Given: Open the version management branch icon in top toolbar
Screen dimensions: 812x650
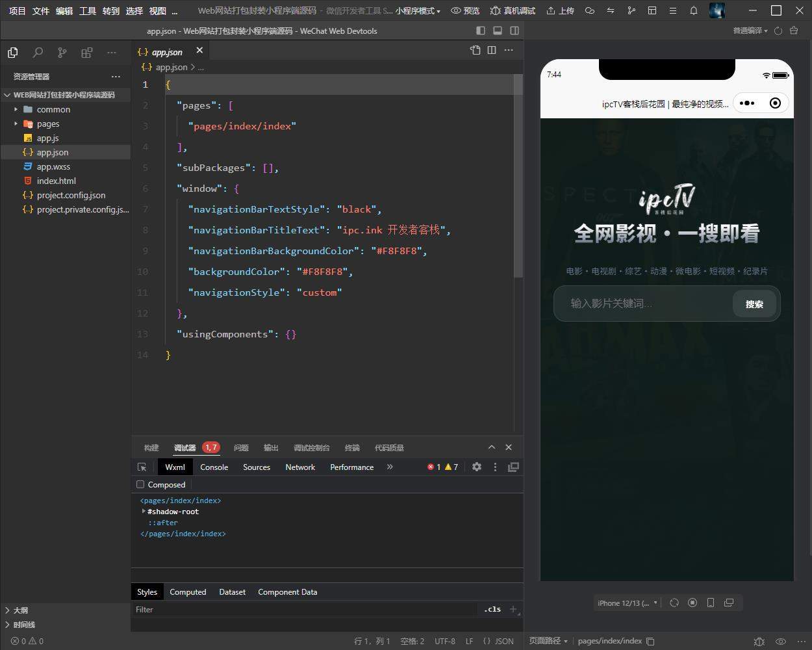Looking at the screenshot, I should 631,10.
